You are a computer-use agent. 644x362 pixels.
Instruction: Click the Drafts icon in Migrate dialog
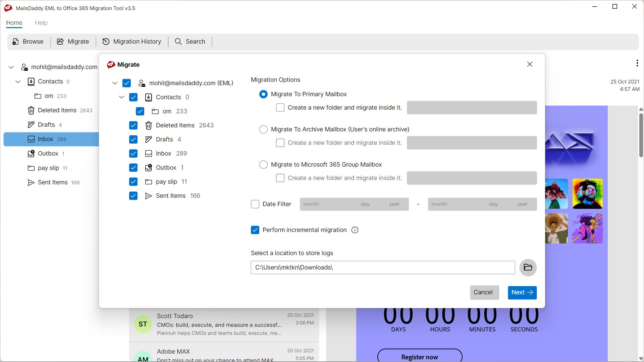click(149, 139)
